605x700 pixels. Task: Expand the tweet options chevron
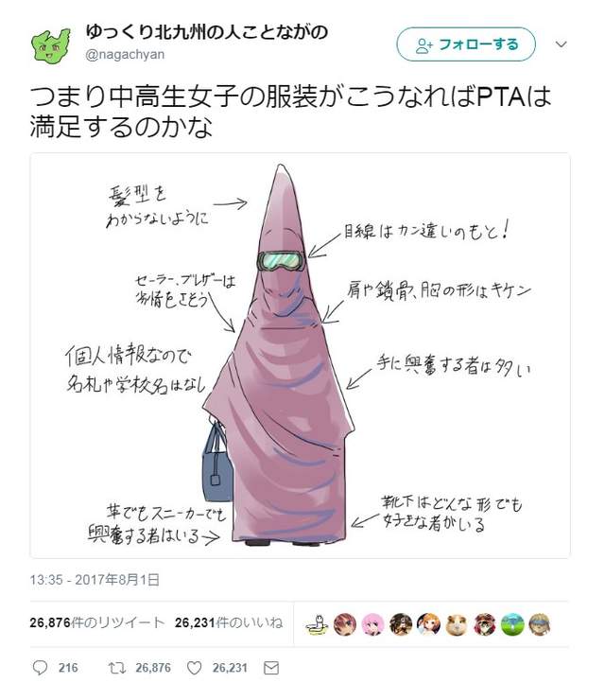click(561, 44)
